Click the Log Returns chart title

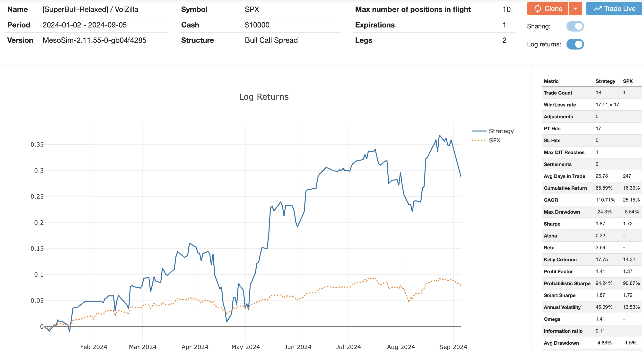[264, 97]
